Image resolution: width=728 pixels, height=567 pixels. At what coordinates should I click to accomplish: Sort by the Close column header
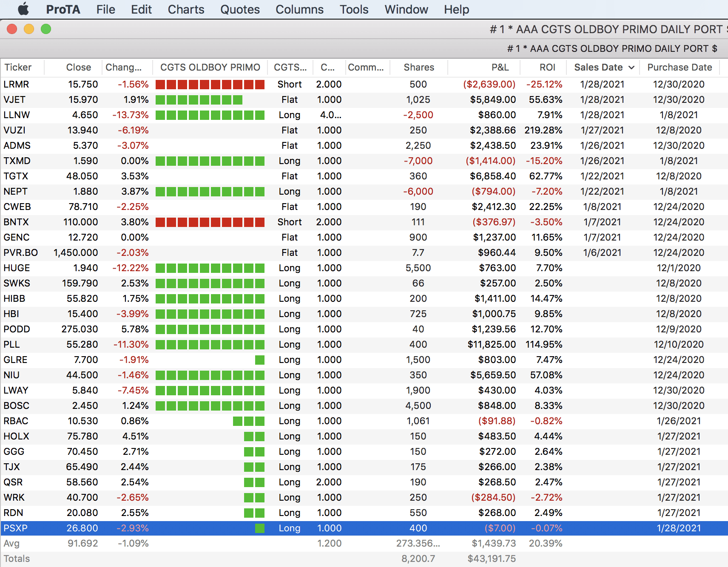(x=79, y=67)
